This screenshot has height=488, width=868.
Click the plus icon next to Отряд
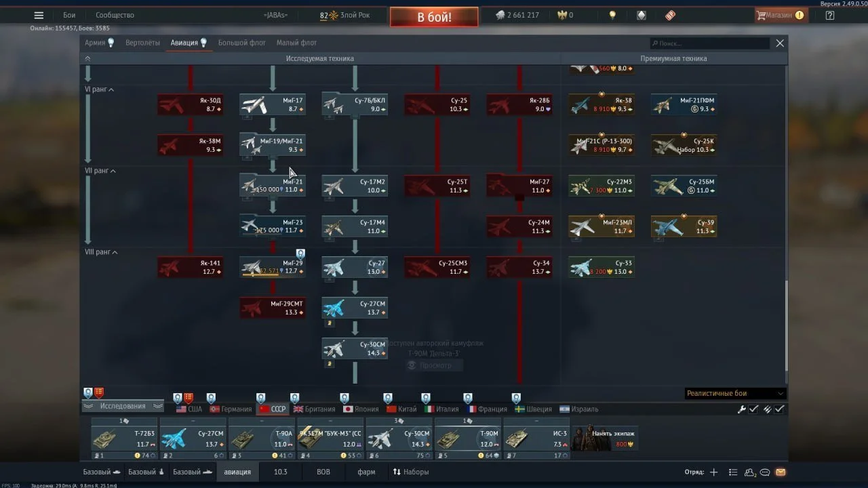[x=713, y=472]
